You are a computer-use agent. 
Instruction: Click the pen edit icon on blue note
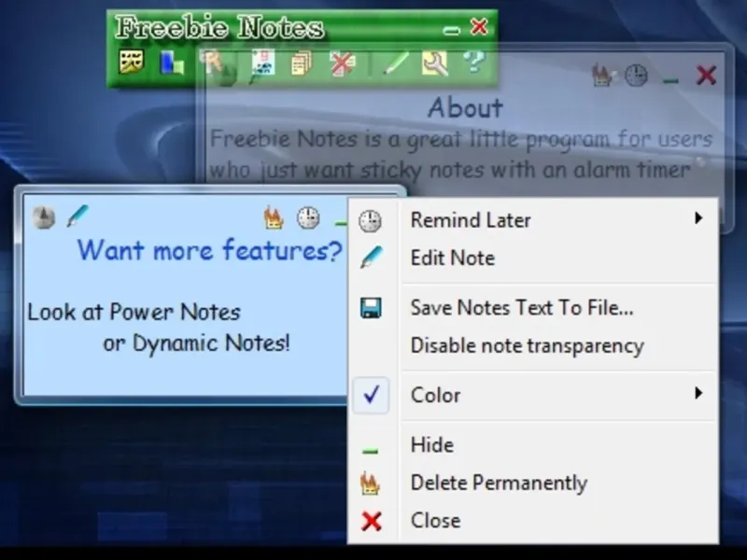(78, 216)
